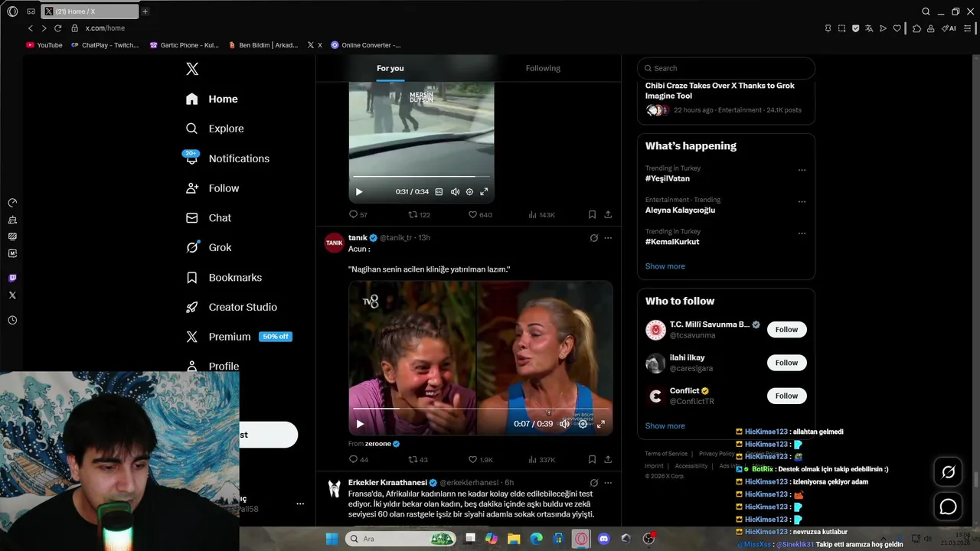
Task: Toggle captions on top video
Action: [x=439, y=192]
